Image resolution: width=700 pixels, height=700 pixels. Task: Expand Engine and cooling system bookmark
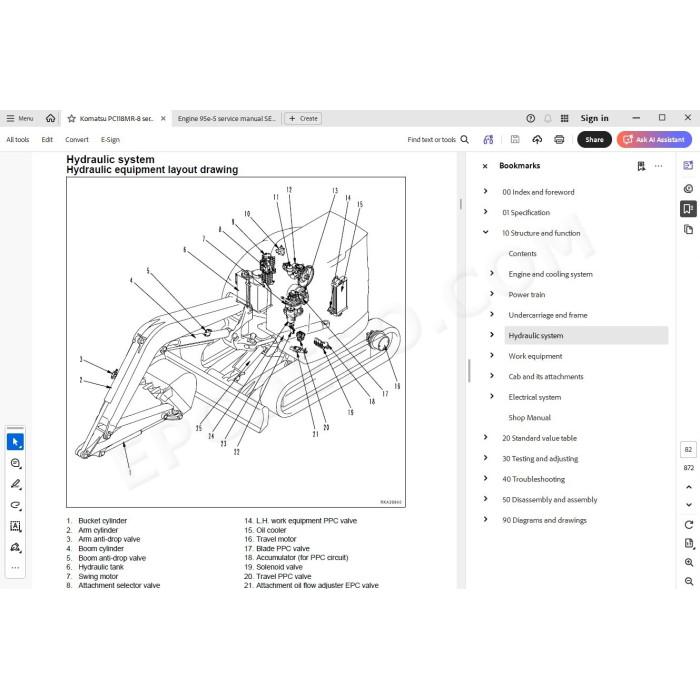[x=492, y=273]
